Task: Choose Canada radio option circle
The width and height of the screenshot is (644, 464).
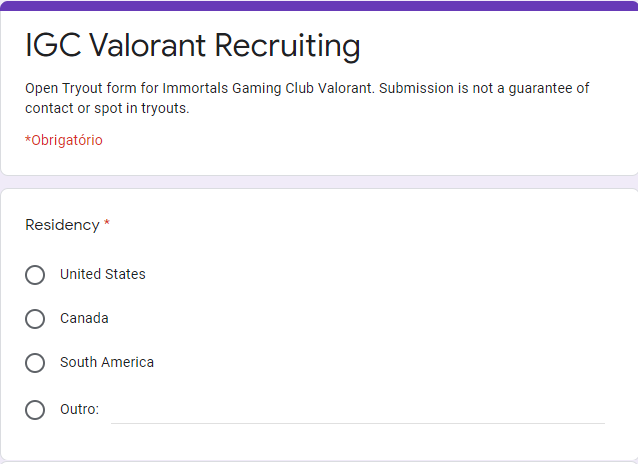Action: [35, 319]
